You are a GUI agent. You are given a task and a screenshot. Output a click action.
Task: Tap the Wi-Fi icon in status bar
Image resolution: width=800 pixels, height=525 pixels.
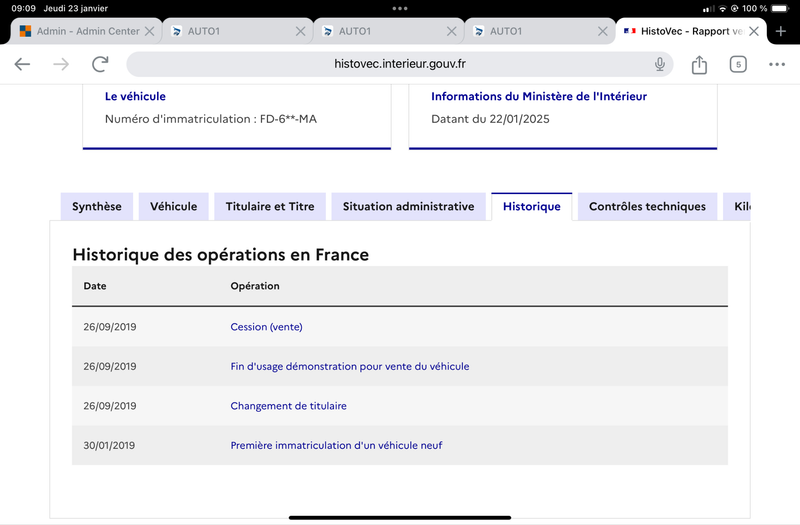click(x=722, y=8)
